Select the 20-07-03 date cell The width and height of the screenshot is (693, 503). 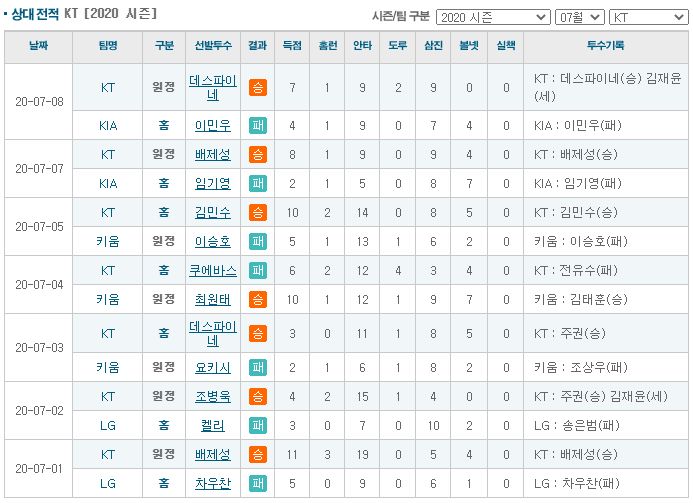pos(39,348)
